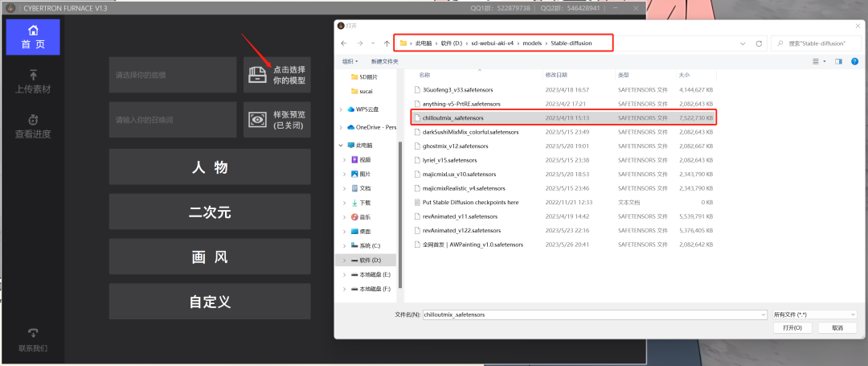Click the 文件名 filename combo box

tap(595, 314)
